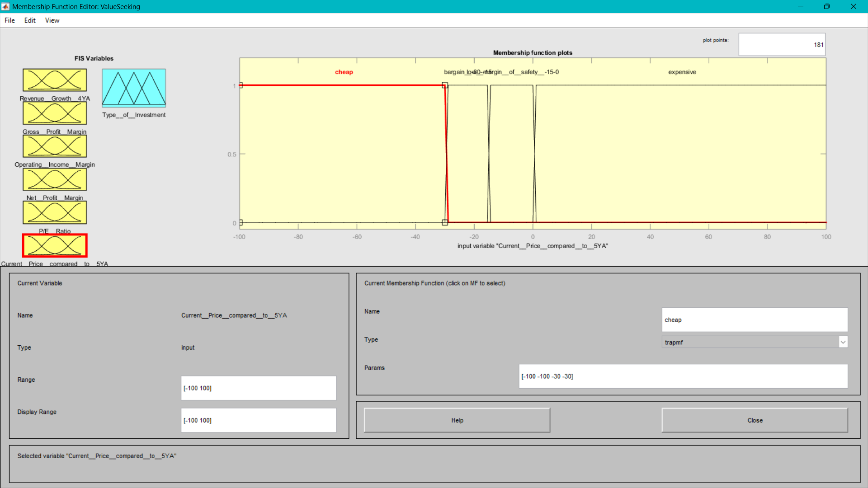Image resolution: width=868 pixels, height=488 pixels.
Task: Select the Type of Investment output icon
Action: click(134, 88)
